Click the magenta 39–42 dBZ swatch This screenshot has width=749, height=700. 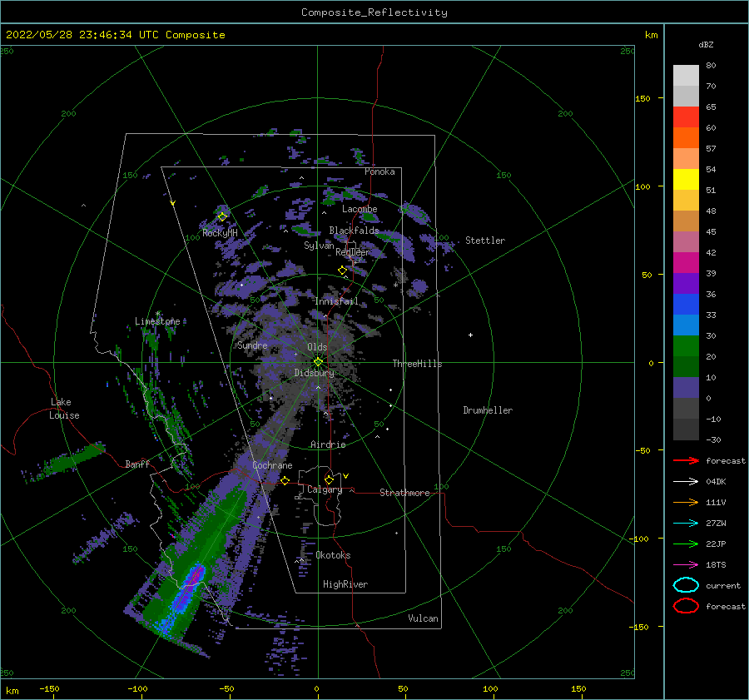pyautogui.click(x=686, y=263)
